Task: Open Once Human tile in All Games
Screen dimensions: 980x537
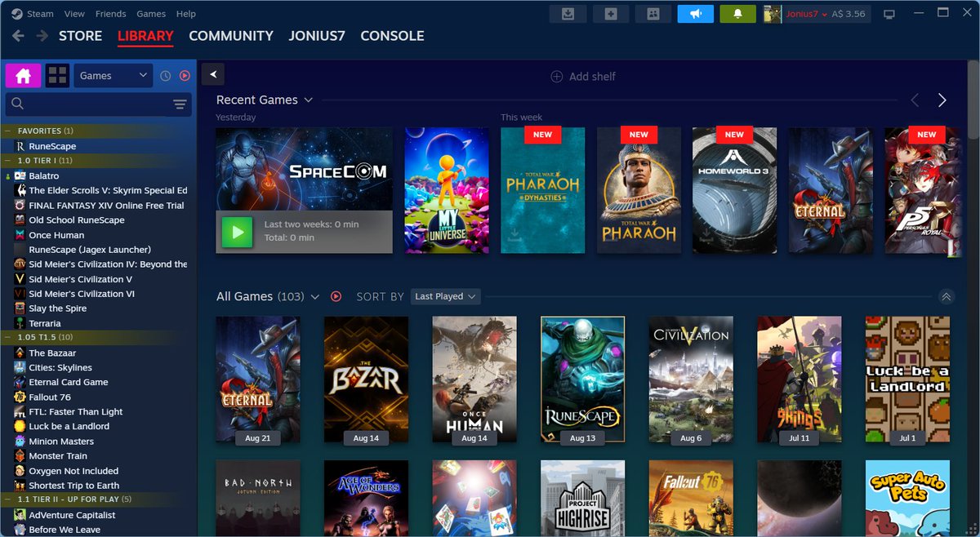Action: click(474, 379)
